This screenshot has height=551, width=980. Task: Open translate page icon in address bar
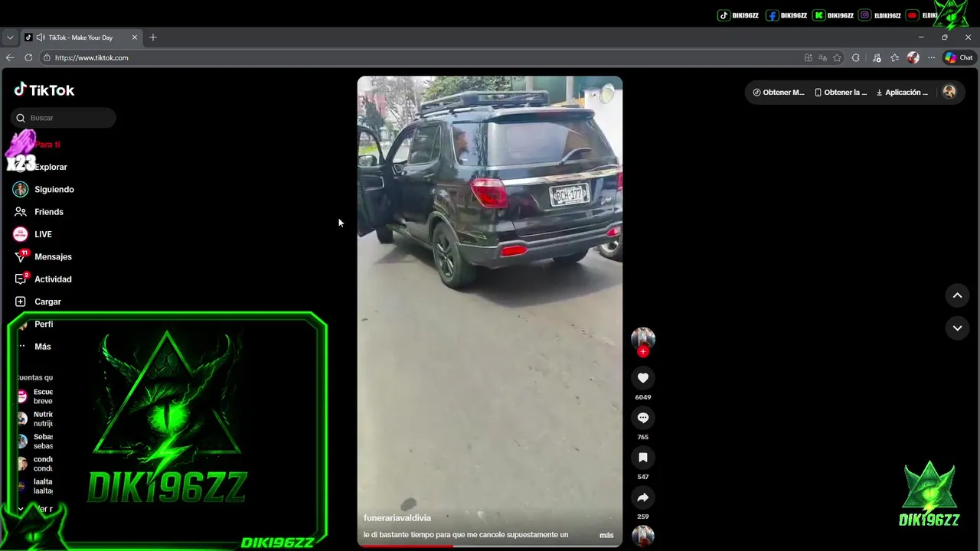(823, 57)
